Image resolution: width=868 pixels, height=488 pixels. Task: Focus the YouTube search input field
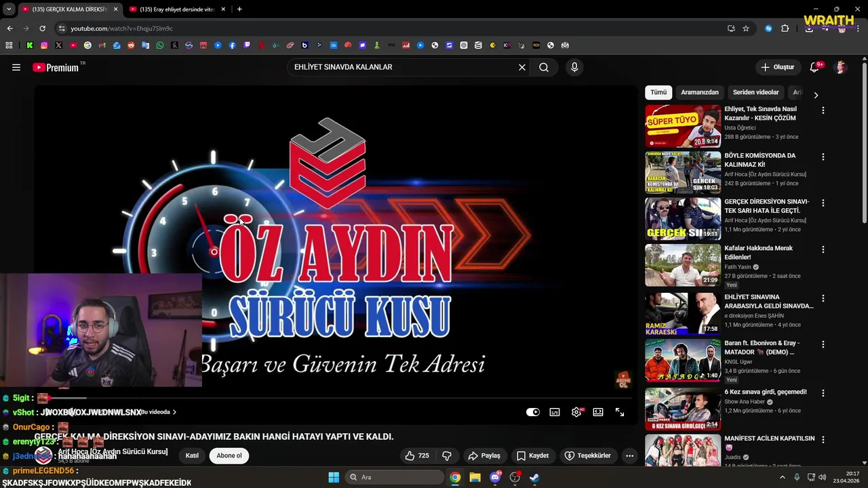click(x=403, y=67)
